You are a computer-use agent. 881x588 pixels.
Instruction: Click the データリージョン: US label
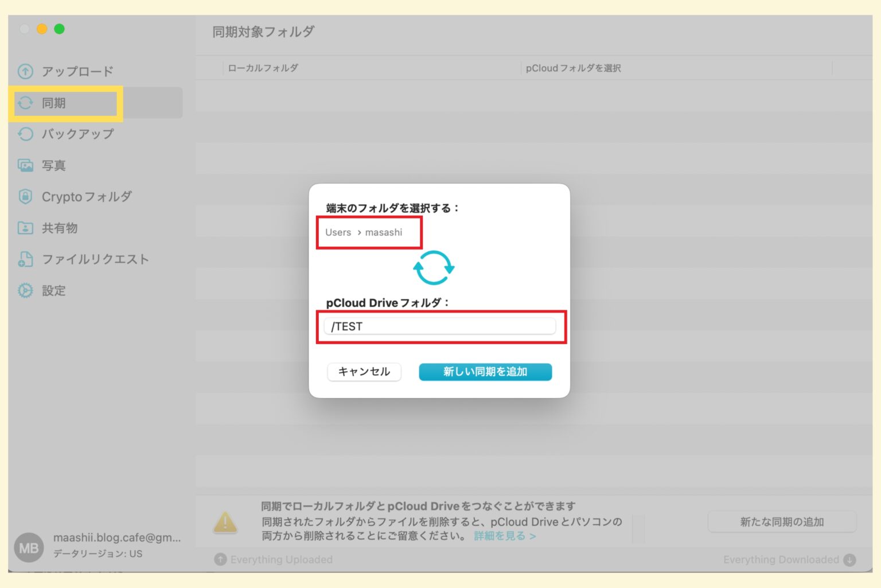[x=98, y=554]
